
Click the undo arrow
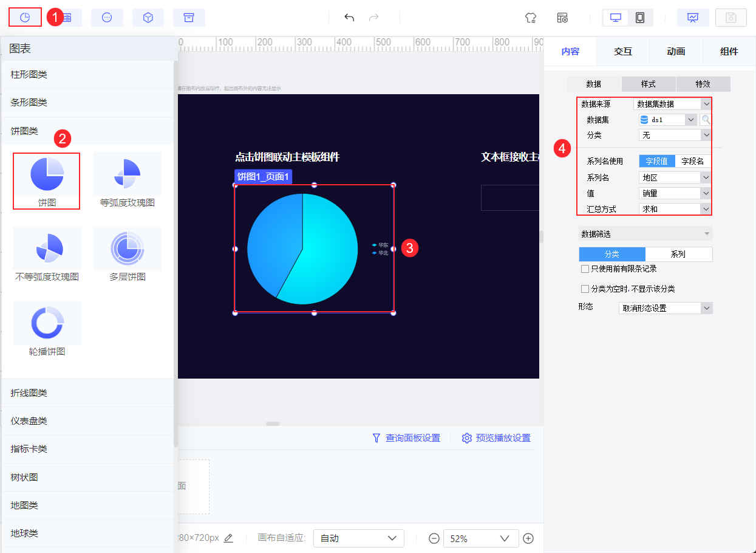pyautogui.click(x=349, y=18)
